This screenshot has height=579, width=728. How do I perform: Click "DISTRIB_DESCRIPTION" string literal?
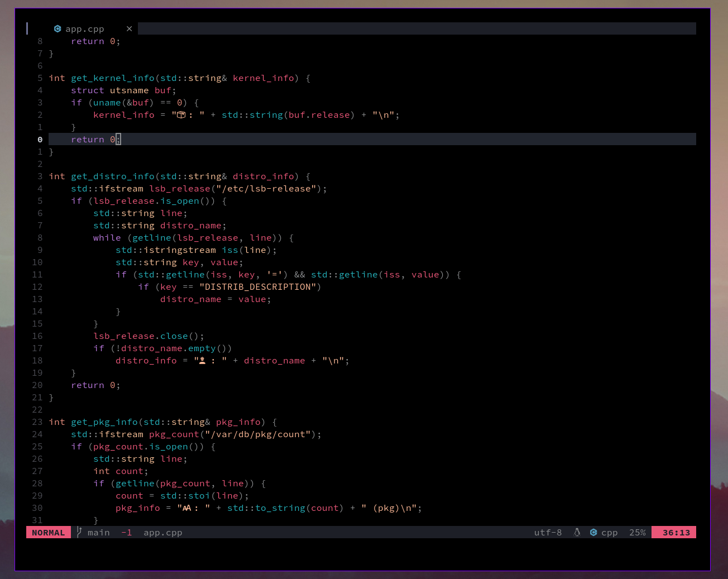click(x=258, y=287)
